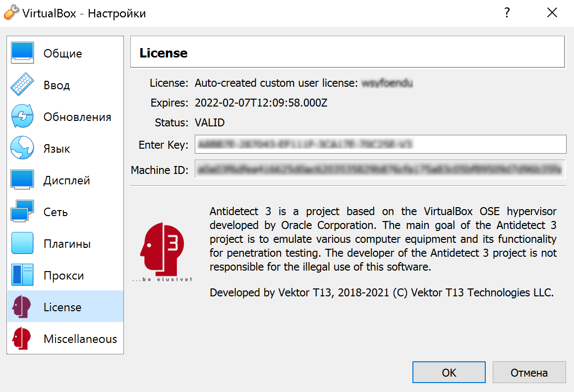Screen dimensions: 574x392
Task: Click the purple head icon for License
Action: tap(22, 306)
